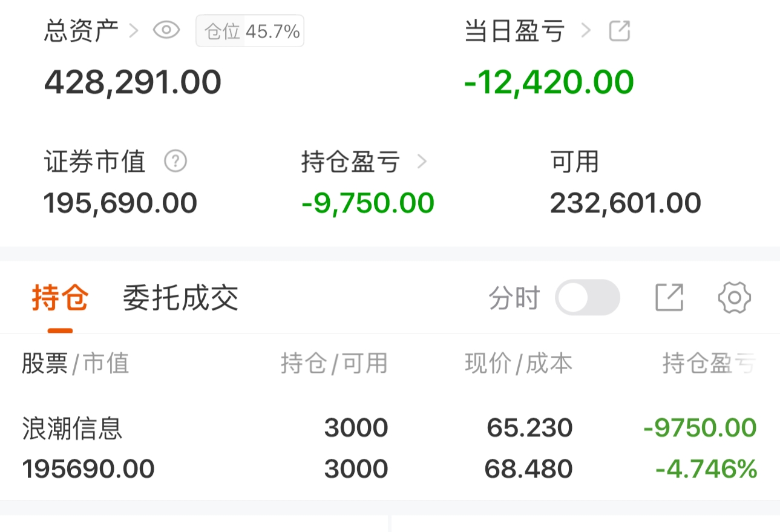Open the share icon beside 当日盈亏
The width and height of the screenshot is (780, 532).
(619, 30)
